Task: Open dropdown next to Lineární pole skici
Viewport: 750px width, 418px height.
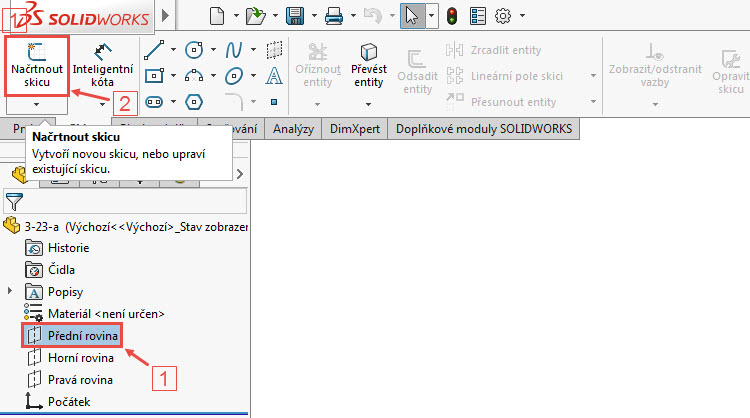Action: (594, 76)
